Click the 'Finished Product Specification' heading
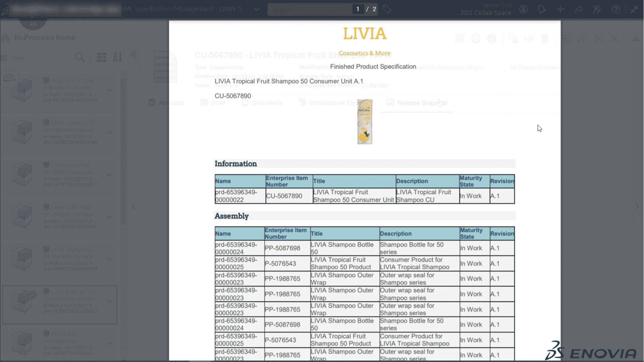The image size is (644, 362). click(x=373, y=67)
